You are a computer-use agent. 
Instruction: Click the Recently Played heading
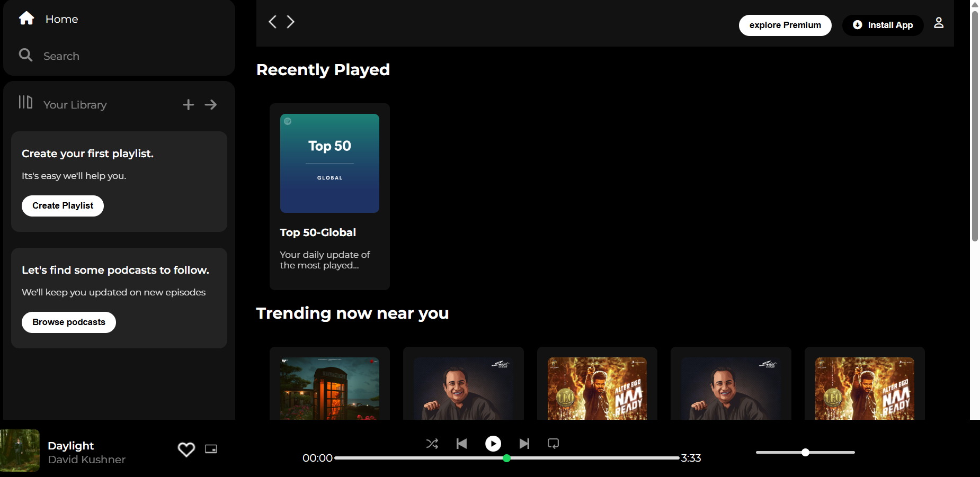[x=323, y=70]
